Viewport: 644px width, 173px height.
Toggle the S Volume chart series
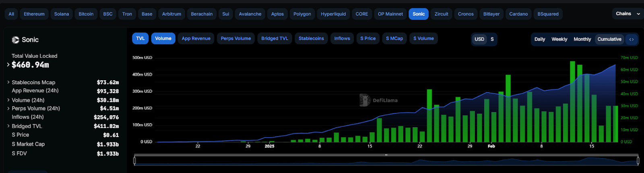point(423,39)
